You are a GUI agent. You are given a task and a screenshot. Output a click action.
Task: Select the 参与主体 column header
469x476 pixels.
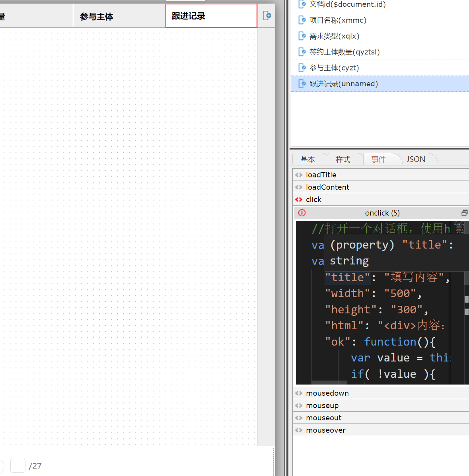[97, 17]
